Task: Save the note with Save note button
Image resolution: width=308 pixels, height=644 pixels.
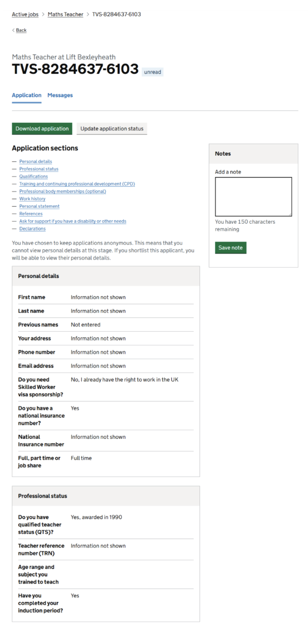Action: (x=230, y=248)
